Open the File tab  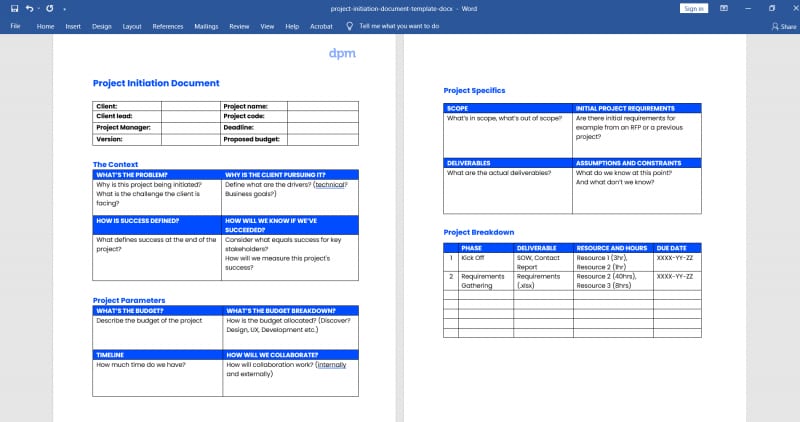(15, 26)
